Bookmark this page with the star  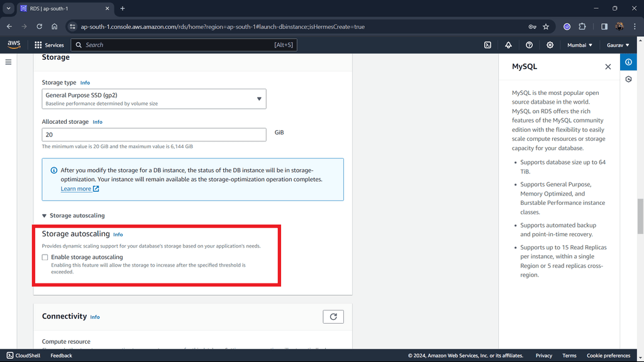[x=546, y=26]
